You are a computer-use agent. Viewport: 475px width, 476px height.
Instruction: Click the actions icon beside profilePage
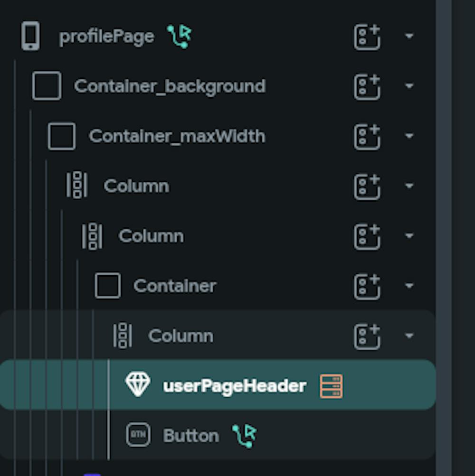coord(180,37)
